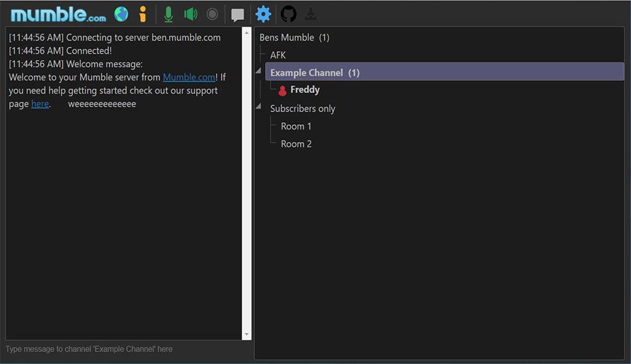This screenshot has height=364, width=631.
Task: Collapse the Example Channel tree arrow
Action: coord(258,71)
